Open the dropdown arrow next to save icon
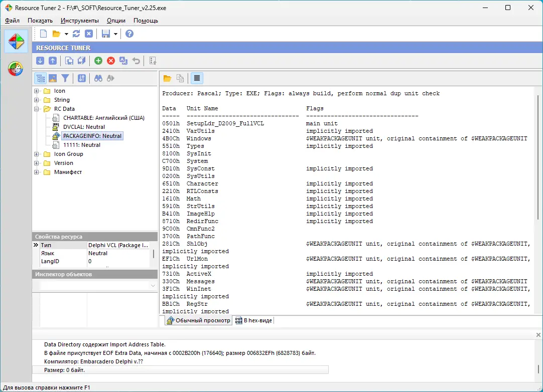 tap(115, 34)
